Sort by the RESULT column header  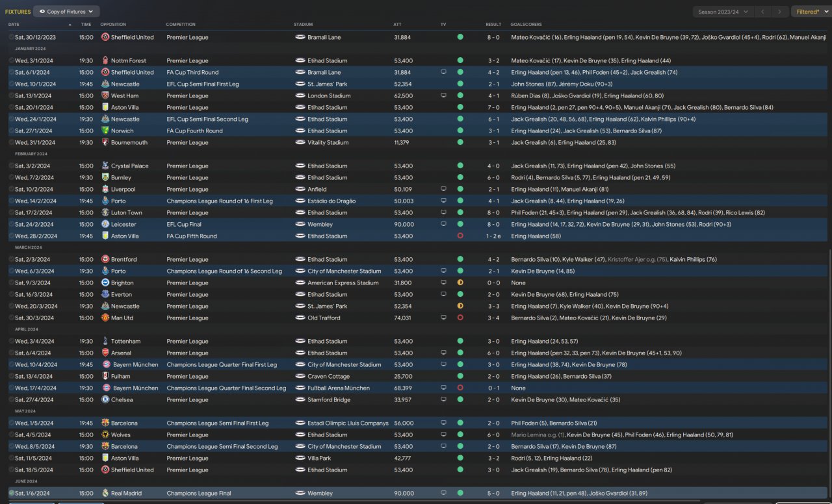tap(493, 25)
